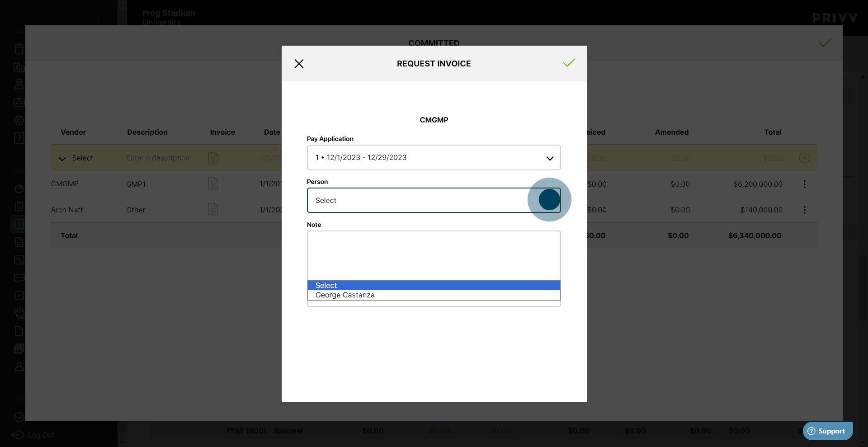Open three-dot menu for Arch Natt row
Image resolution: width=868 pixels, height=447 pixels.
[804, 210]
